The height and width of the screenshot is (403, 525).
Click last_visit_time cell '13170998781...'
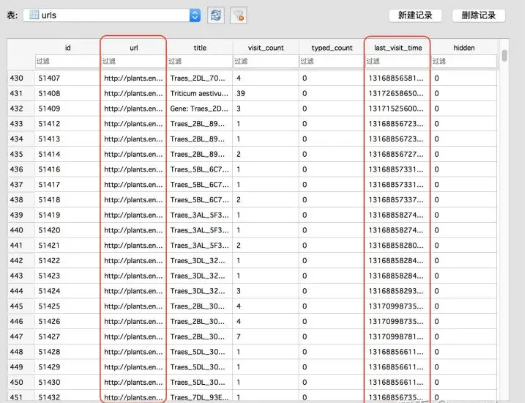click(398, 337)
